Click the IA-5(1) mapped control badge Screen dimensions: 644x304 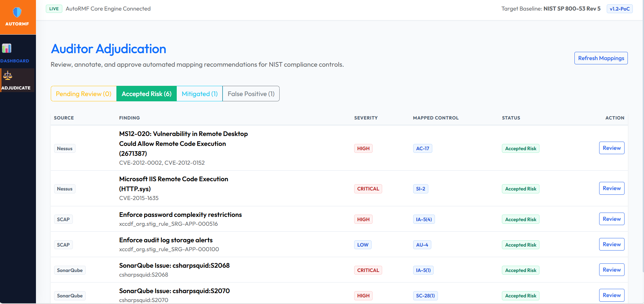click(x=423, y=270)
